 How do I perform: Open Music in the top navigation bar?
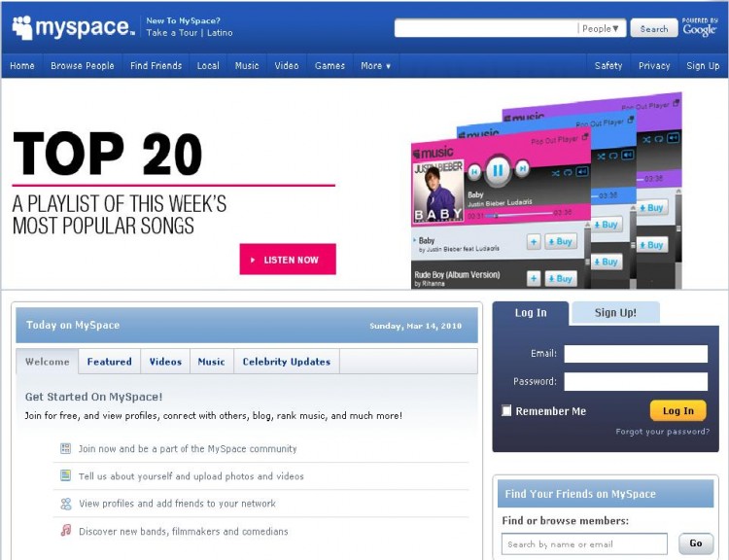pos(247,66)
